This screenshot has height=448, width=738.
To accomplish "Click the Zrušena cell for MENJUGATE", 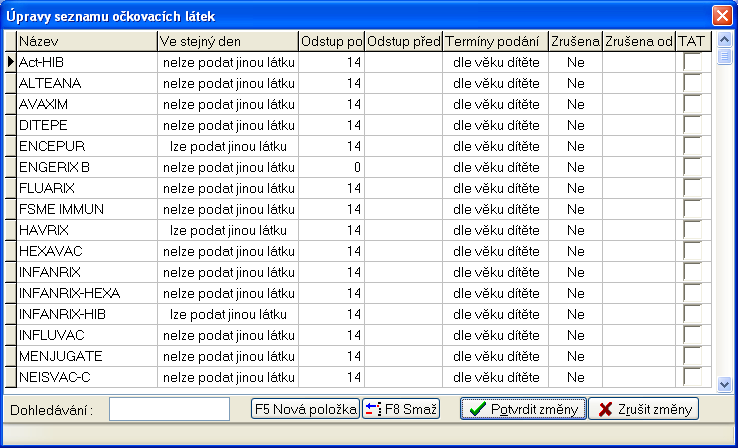I will point(575,356).
